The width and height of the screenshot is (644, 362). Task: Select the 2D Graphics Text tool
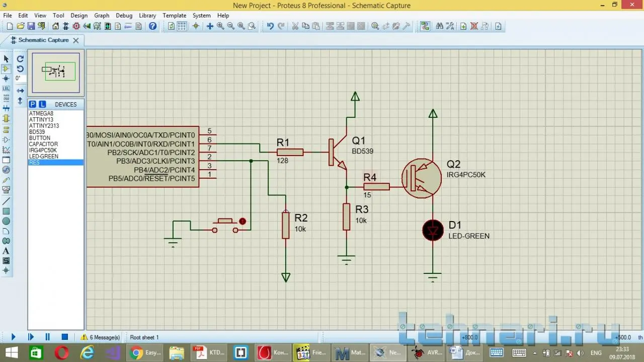(6, 251)
